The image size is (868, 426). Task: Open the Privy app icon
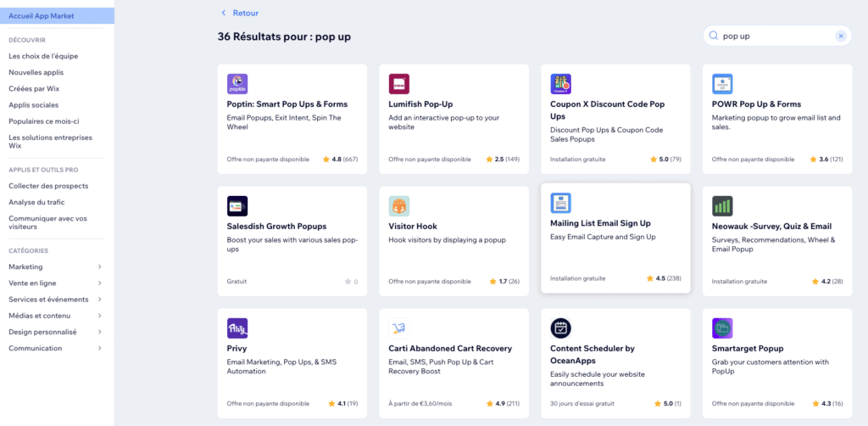pyautogui.click(x=237, y=328)
